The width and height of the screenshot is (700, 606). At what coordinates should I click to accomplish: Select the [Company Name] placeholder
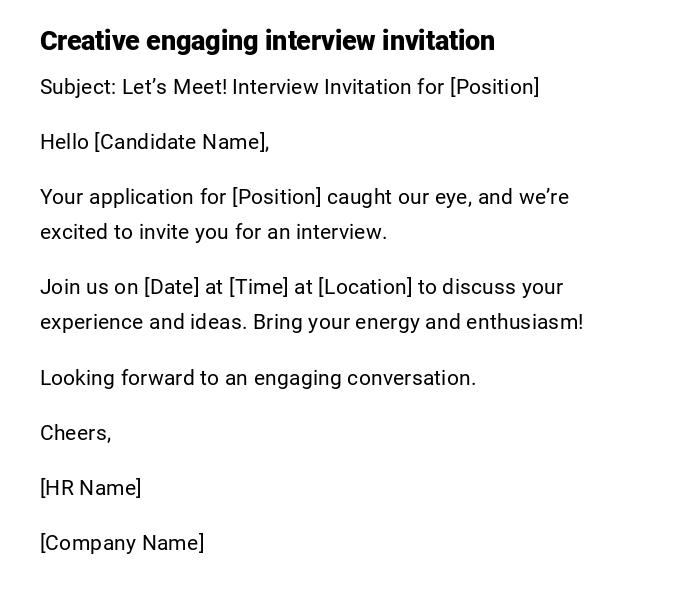point(122,543)
